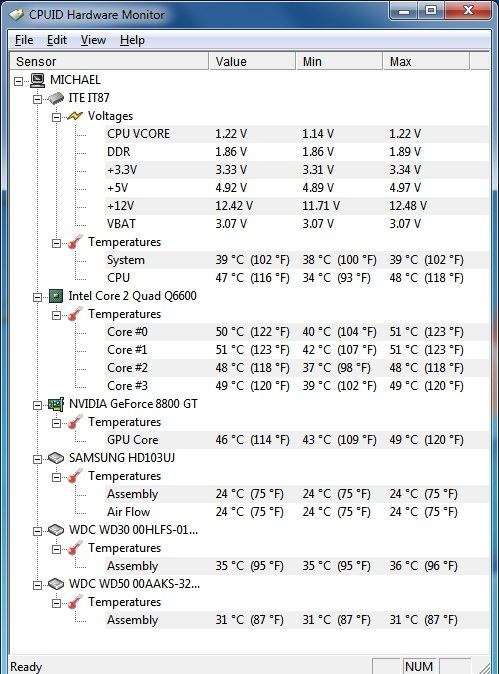
Task: Click the CPUID Hardware Monitor title bar icon
Action: 17,15
